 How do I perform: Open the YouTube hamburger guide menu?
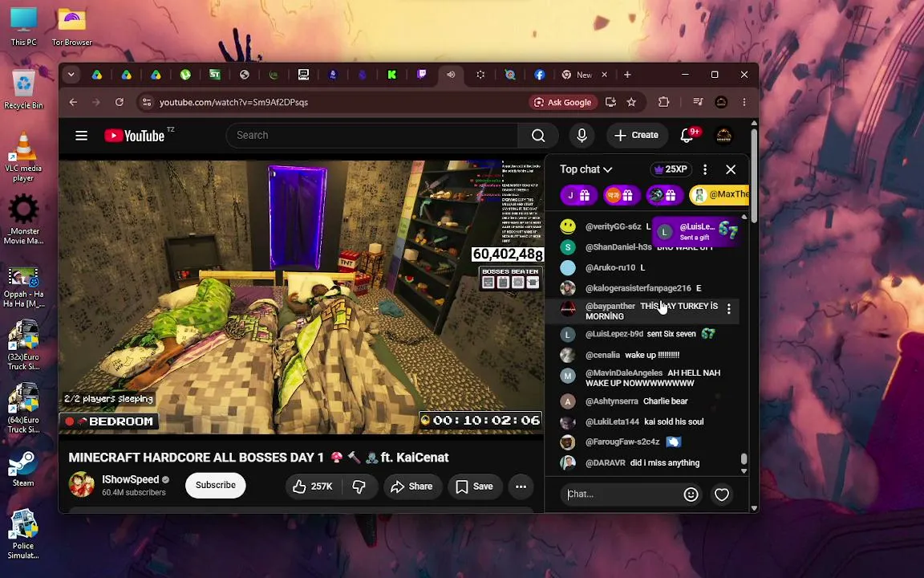pos(81,136)
